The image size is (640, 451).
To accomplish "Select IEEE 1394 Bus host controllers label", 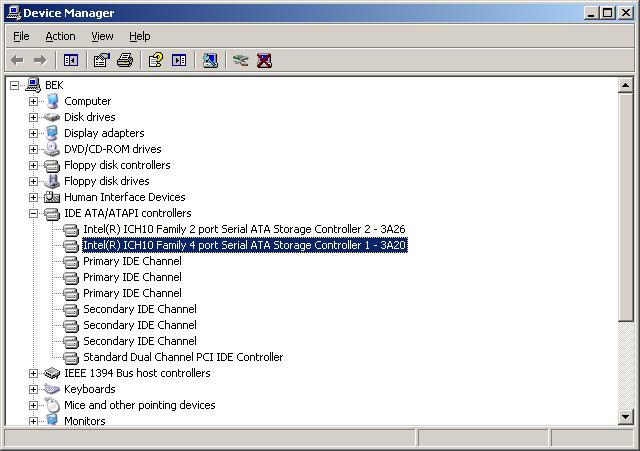I will (x=137, y=373).
